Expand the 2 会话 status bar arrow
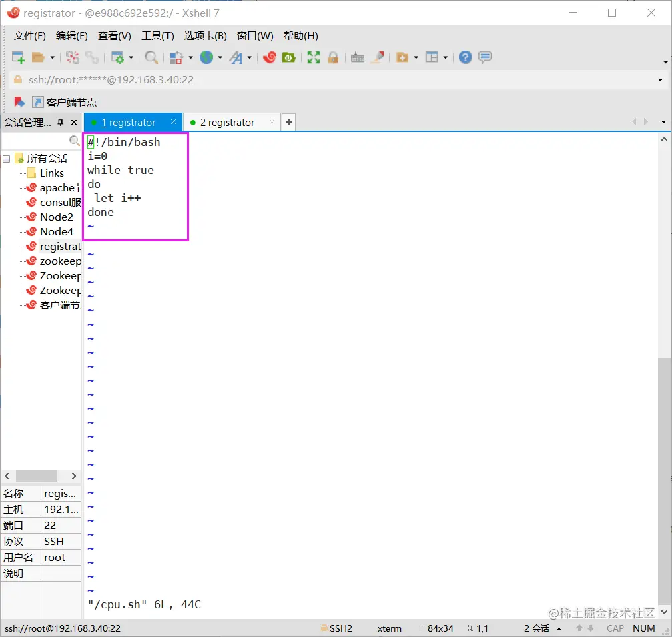 click(x=559, y=629)
